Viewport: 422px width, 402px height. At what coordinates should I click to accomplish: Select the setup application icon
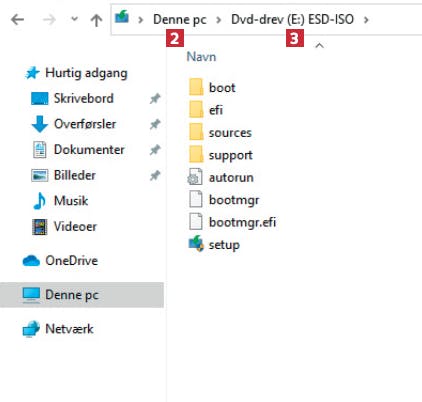point(196,244)
